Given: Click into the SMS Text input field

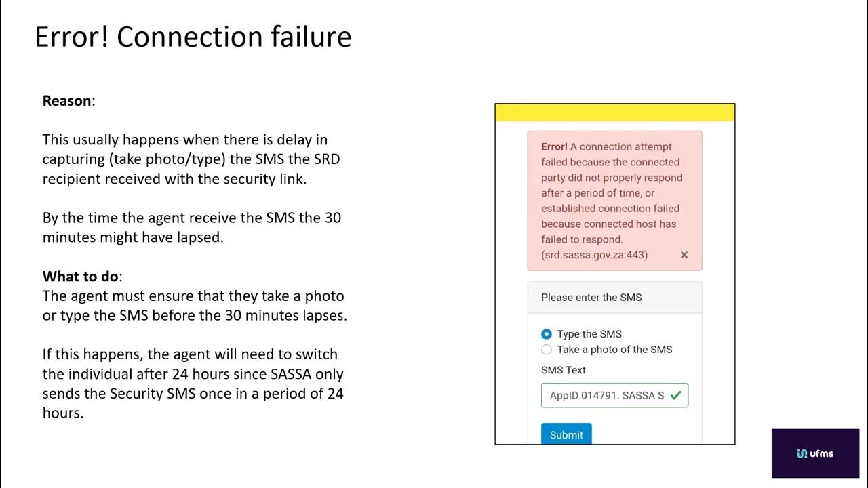Looking at the screenshot, I should [x=614, y=396].
